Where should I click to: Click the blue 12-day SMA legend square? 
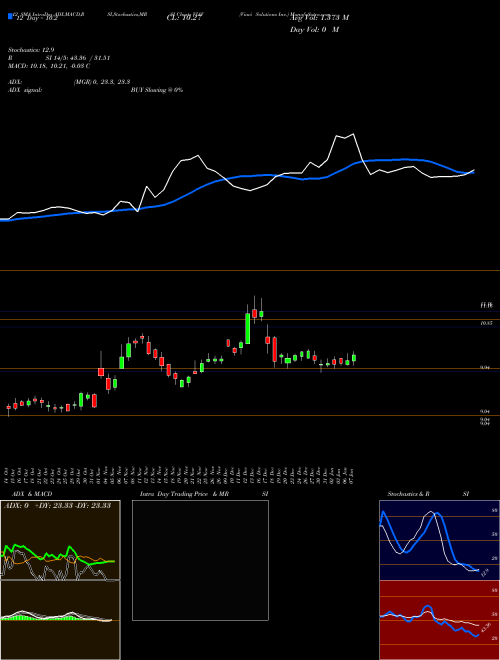tap(10, 16)
